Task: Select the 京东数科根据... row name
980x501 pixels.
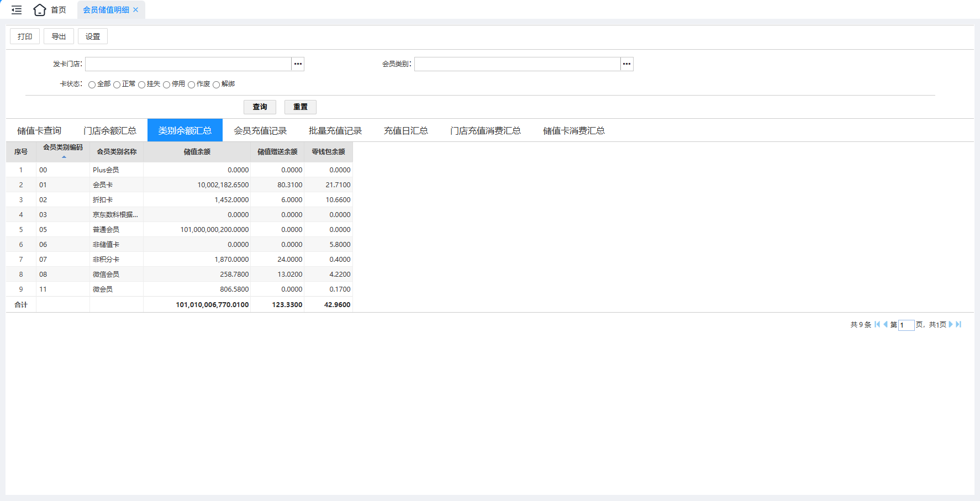Action: click(x=115, y=215)
